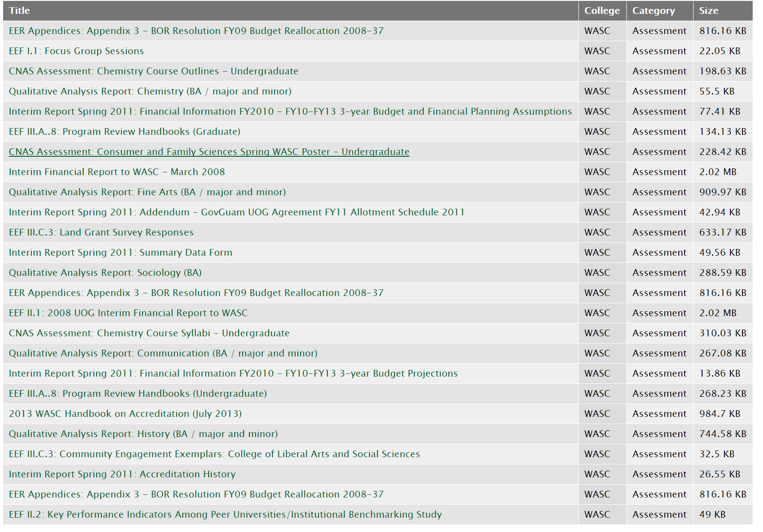This screenshot has height=532, width=763.
Task: Select the 268.23 KB size cell
Action: pos(723,394)
